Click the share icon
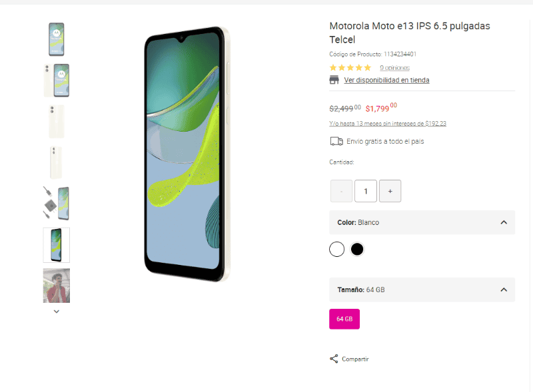 click(334, 359)
